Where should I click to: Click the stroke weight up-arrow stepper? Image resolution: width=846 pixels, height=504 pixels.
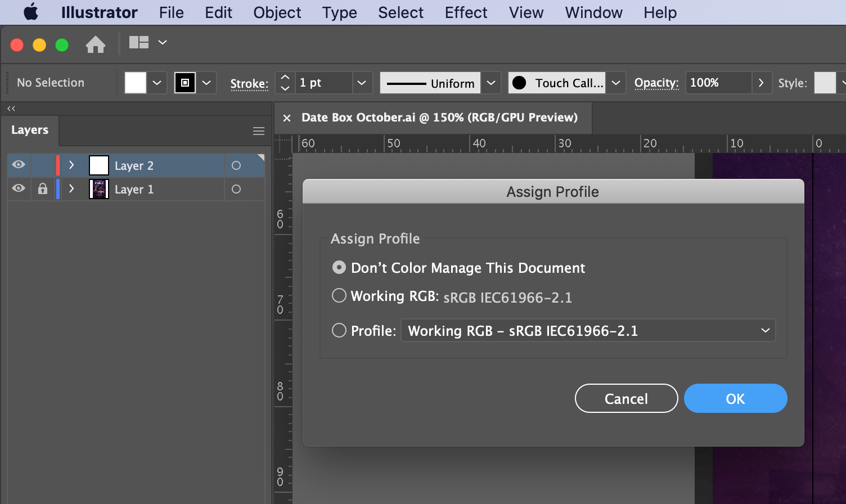pyautogui.click(x=285, y=78)
